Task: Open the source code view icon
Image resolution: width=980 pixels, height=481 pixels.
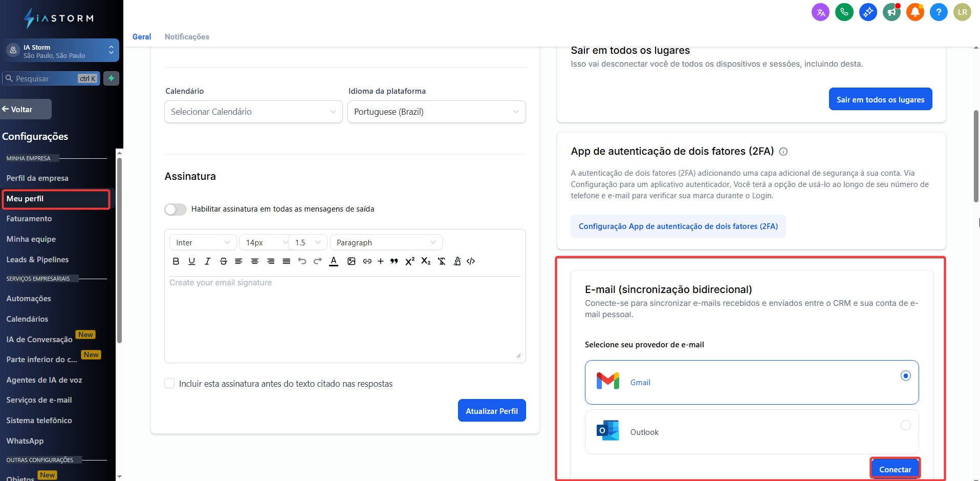Action: [x=471, y=261]
